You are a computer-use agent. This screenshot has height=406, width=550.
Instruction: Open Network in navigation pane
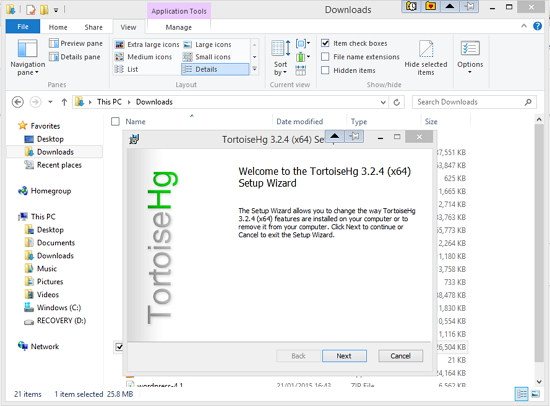click(45, 346)
